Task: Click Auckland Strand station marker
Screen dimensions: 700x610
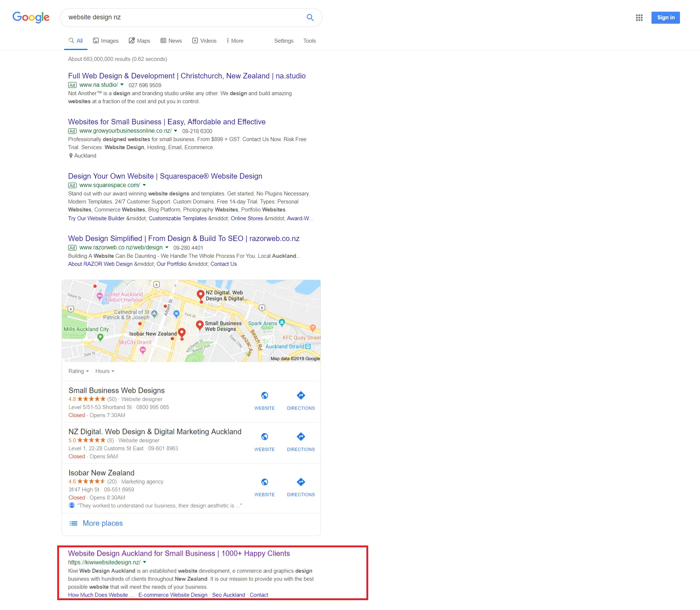Action: 308,346
